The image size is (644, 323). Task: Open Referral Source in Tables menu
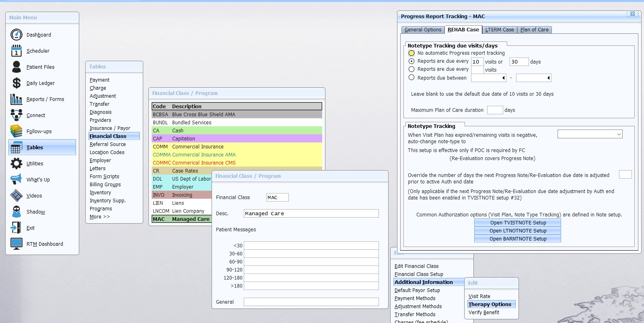pos(107,144)
